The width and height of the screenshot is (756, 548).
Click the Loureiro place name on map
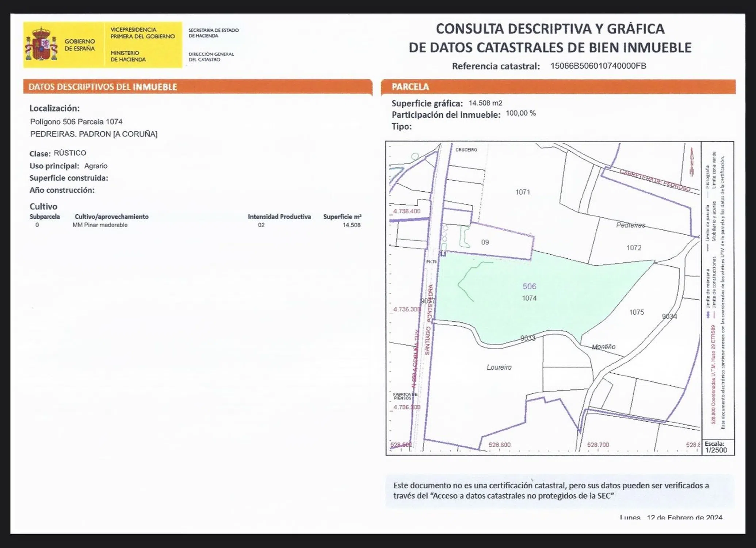click(499, 367)
